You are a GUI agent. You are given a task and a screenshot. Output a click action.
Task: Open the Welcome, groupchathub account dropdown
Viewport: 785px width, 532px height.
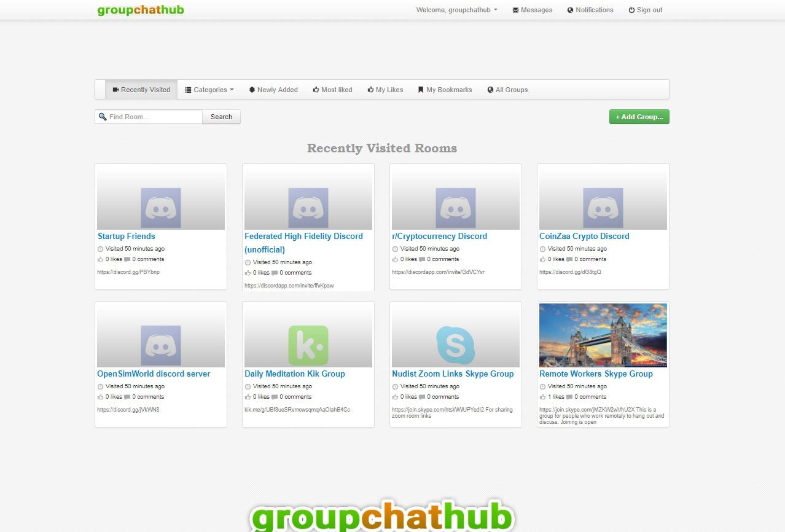tap(456, 10)
